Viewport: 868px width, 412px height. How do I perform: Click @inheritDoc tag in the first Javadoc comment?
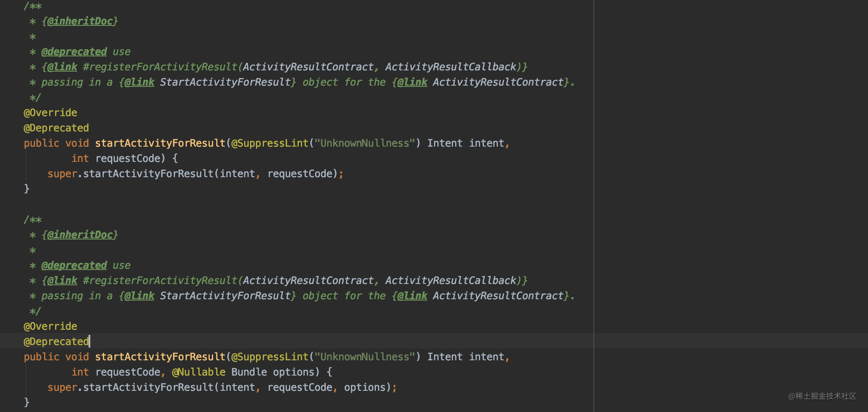tap(80, 21)
